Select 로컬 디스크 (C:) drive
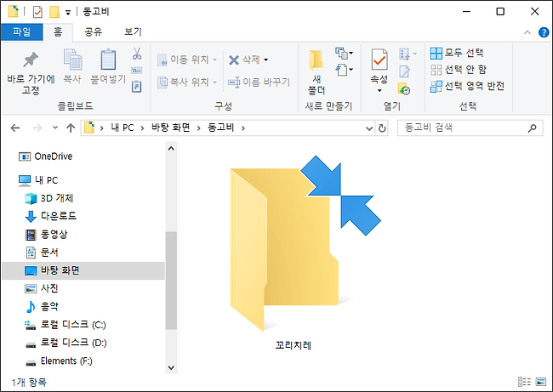The image size is (553, 392). tap(66, 324)
